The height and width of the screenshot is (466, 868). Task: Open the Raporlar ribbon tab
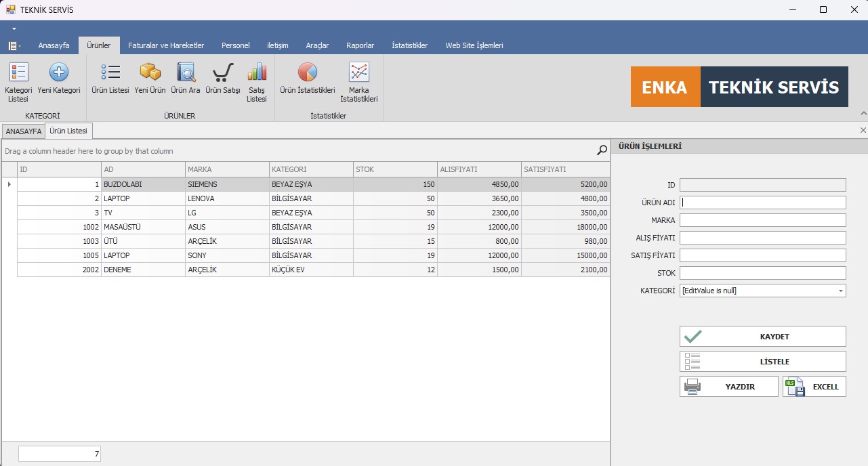pyautogui.click(x=360, y=45)
